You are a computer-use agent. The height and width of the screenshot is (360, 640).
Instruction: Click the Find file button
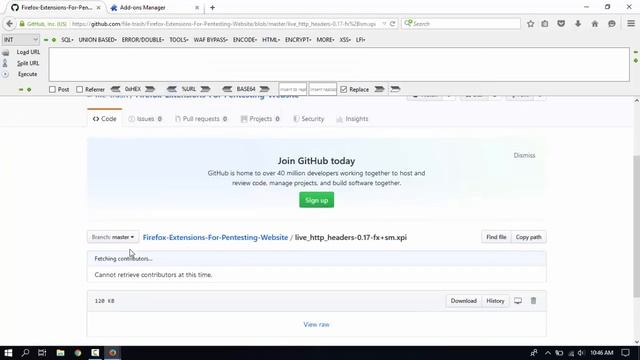tap(496, 237)
